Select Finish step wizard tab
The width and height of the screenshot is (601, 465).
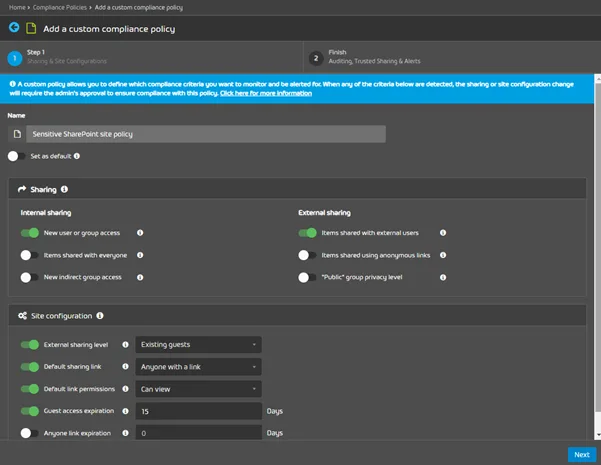coord(452,57)
